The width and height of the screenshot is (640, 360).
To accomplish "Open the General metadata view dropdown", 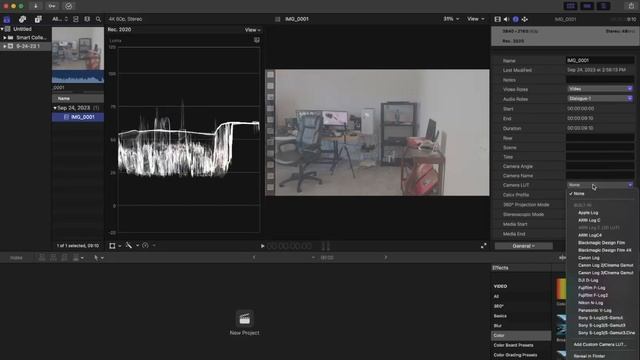I will pyautogui.click(x=524, y=246).
